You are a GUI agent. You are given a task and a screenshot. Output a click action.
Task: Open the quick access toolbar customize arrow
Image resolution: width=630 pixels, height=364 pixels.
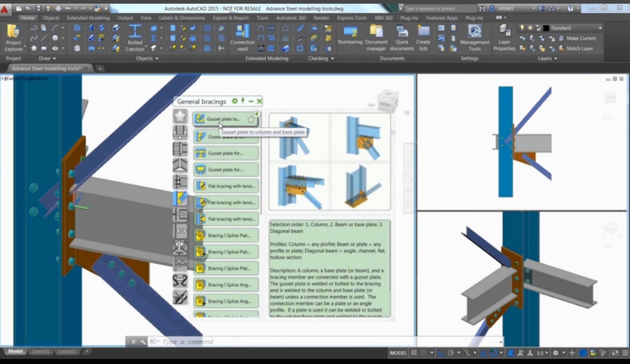point(106,8)
